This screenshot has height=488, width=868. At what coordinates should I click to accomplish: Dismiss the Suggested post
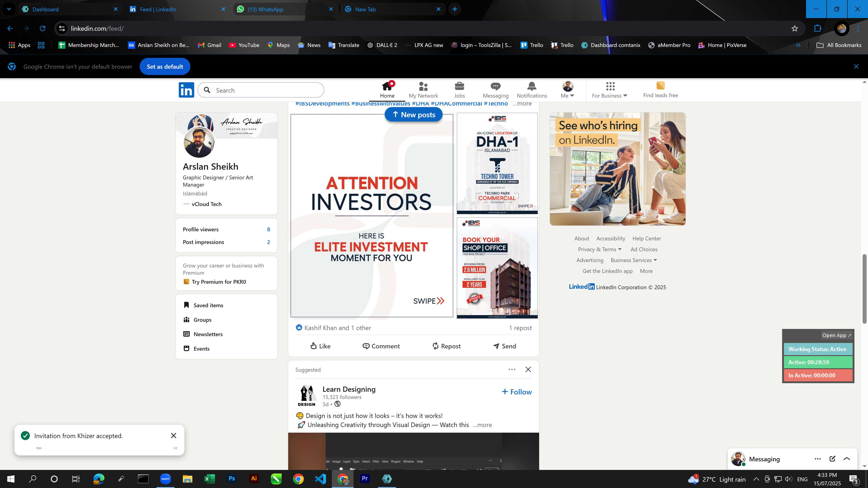(528, 369)
